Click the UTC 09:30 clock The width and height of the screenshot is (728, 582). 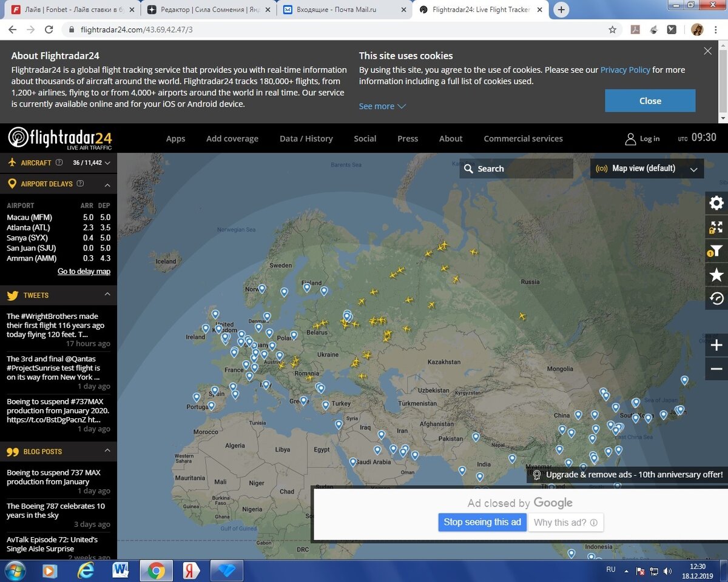pyautogui.click(x=697, y=138)
